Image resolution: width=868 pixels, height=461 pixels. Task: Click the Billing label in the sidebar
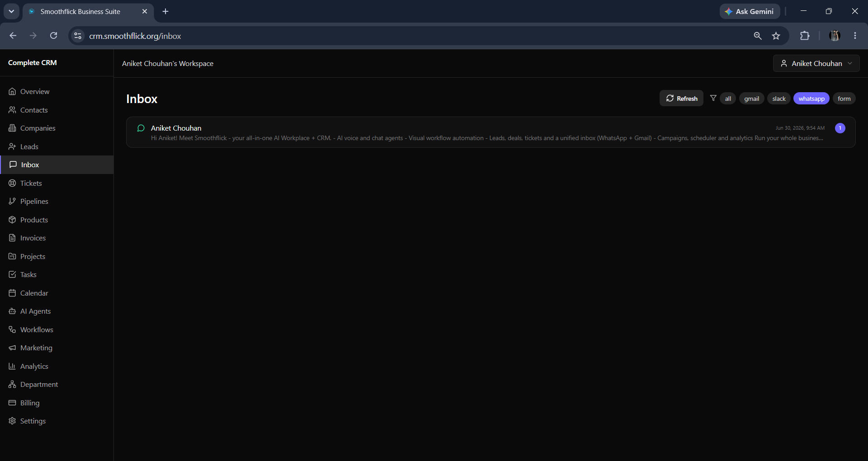point(30,403)
